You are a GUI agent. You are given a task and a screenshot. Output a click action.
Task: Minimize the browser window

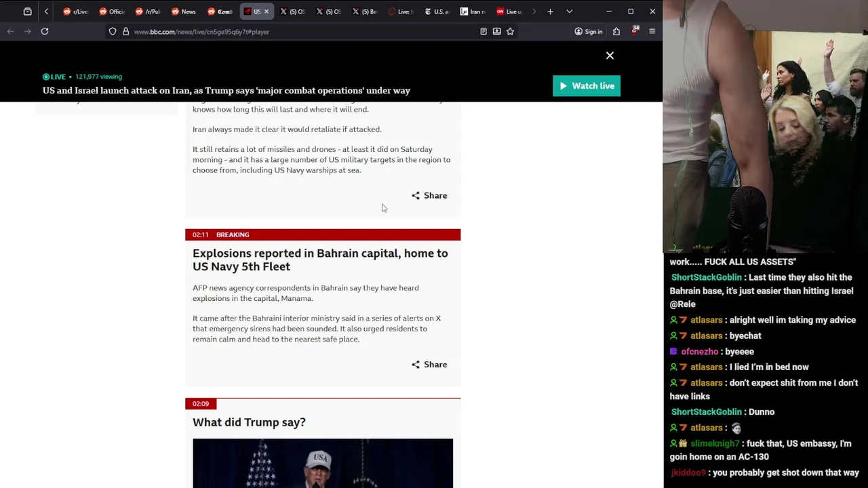click(x=608, y=12)
